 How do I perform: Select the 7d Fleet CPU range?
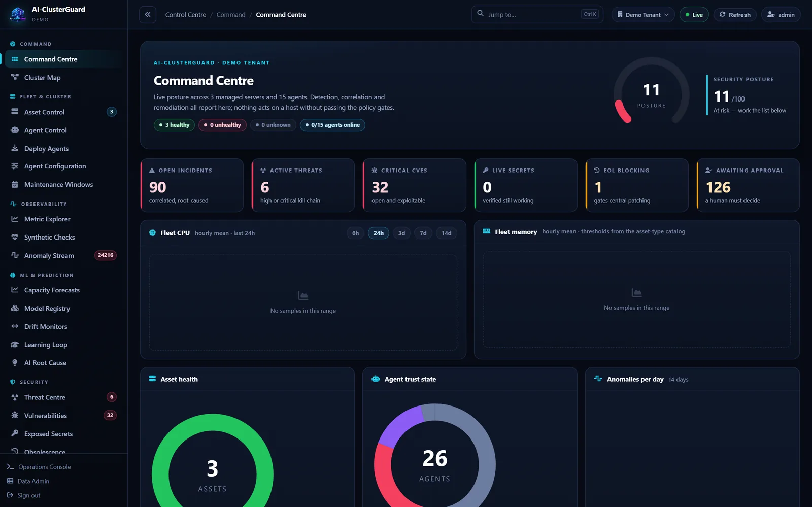tap(423, 233)
